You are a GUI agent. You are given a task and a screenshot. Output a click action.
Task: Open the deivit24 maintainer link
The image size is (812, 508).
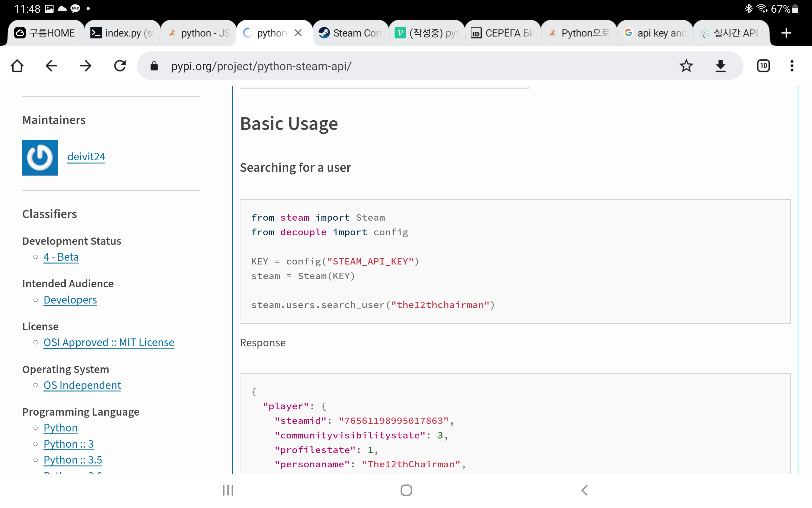[x=86, y=157]
